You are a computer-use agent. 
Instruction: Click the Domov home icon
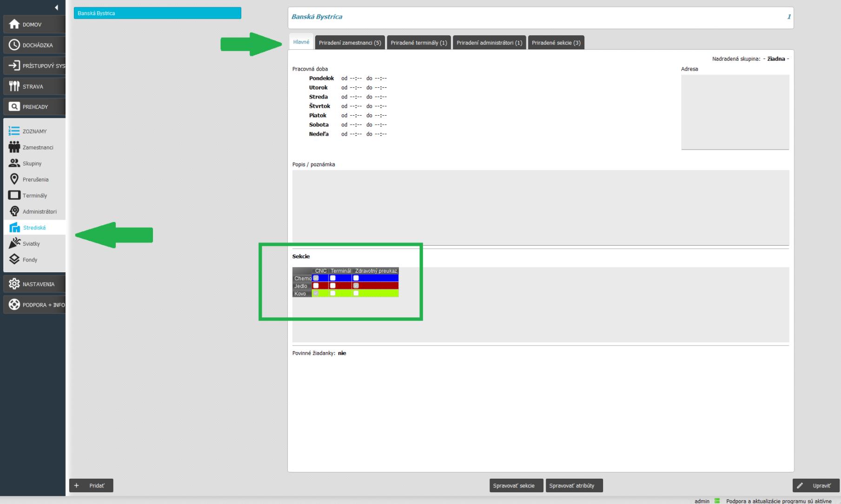click(14, 24)
